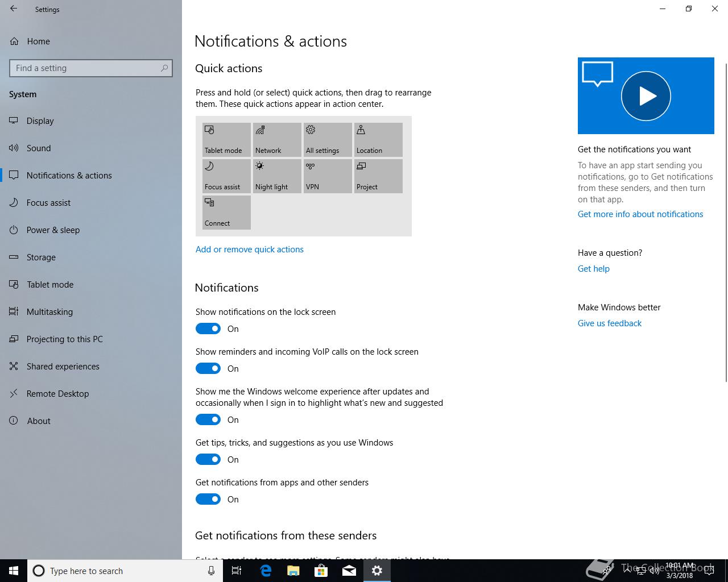Click the Cortana microphone icon
The width and height of the screenshot is (728, 582).
point(211,571)
